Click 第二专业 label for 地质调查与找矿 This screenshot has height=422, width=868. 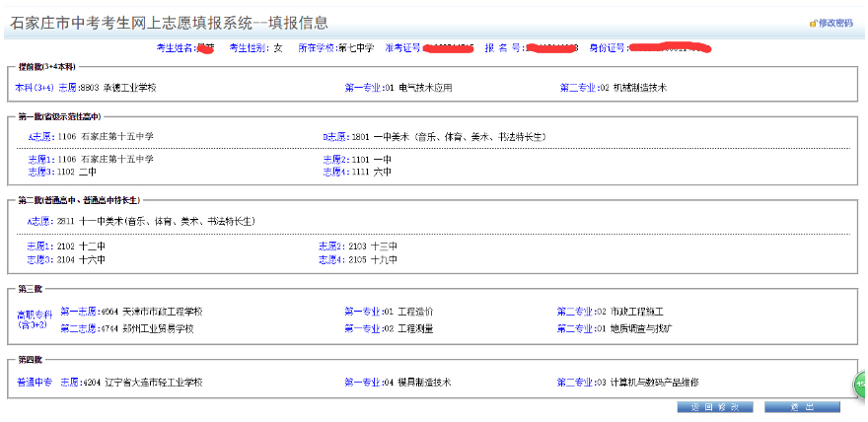575,328
